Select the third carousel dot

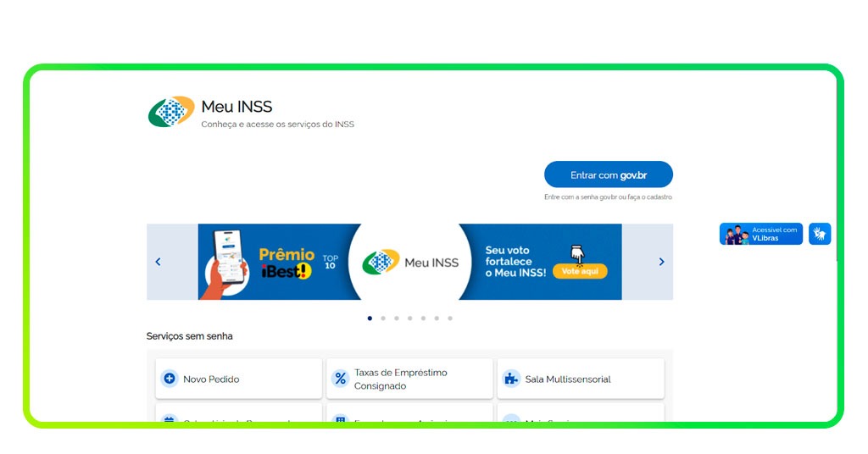[x=397, y=318]
